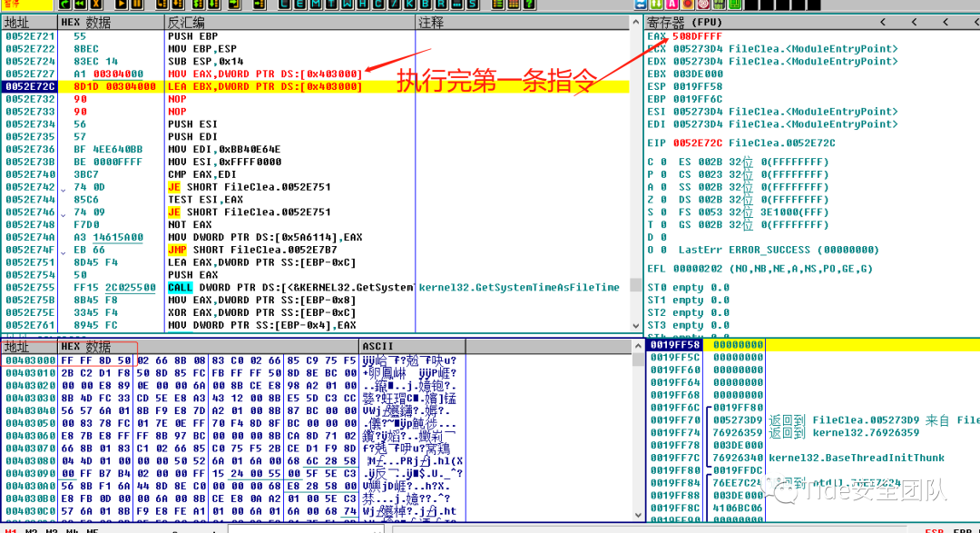Select the T flag value in registers
This screenshot has width=980, height=533.
pos(663,224)
